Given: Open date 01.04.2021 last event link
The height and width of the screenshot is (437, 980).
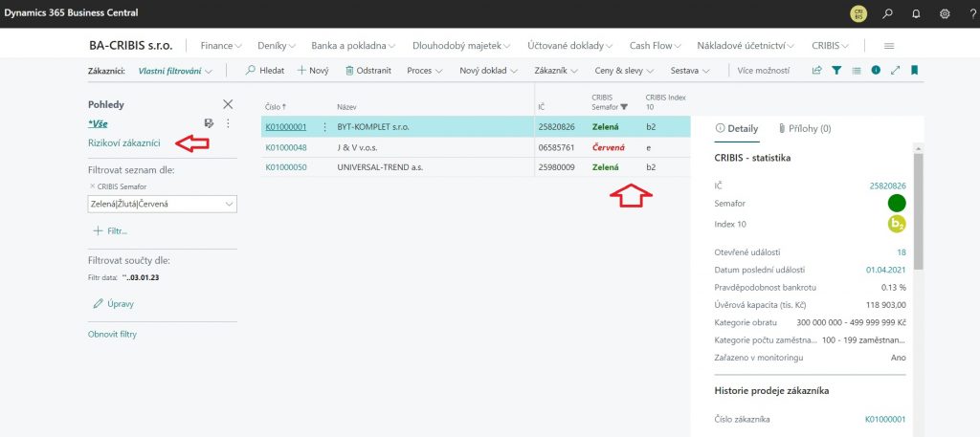Looking at the screenshot, I should click(x=885, y=271).
